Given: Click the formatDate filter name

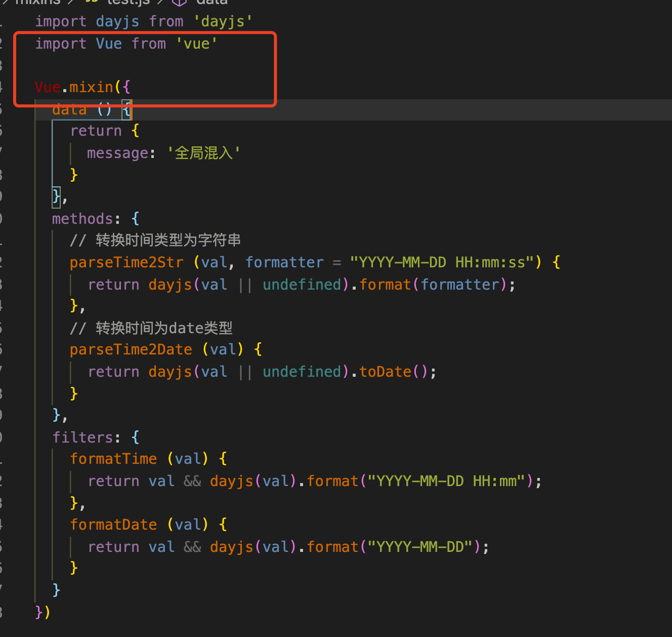Looking at the screenshot, I should [113, 525].
